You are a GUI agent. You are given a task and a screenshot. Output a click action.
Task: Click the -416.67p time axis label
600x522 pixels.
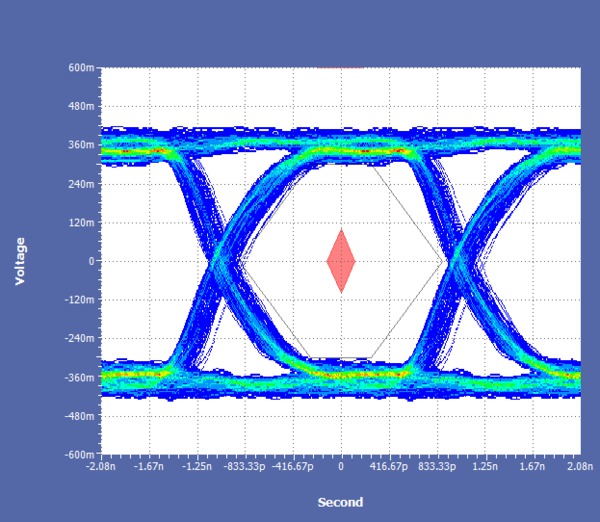coord(292,466)
